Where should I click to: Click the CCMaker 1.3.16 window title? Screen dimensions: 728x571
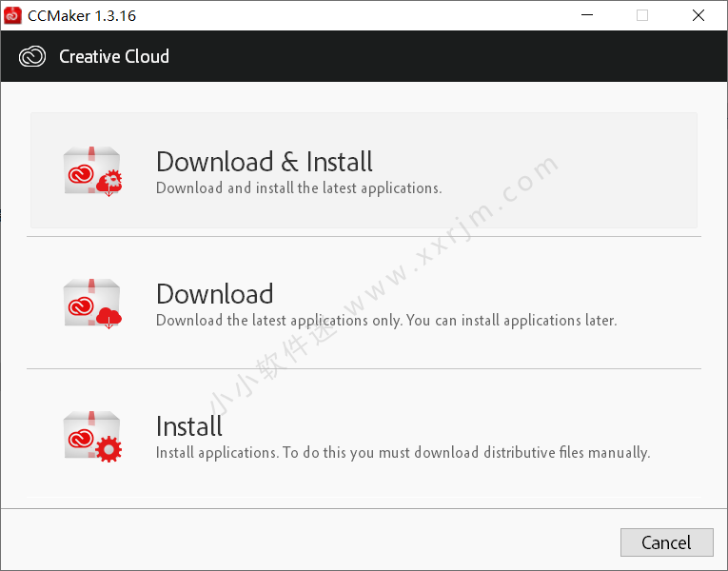tap(82, 16)
